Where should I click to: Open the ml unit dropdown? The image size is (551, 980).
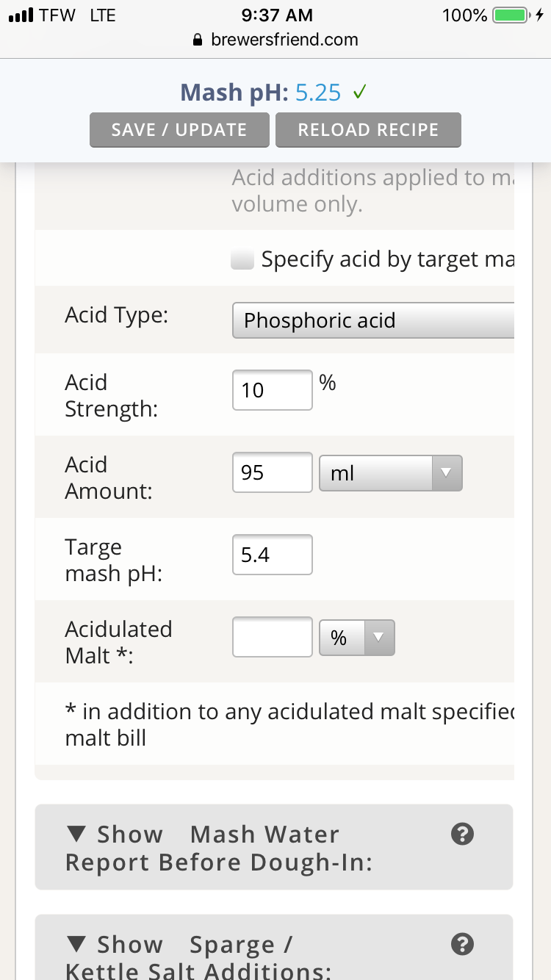pyautogui.click(x=391, y=473)
